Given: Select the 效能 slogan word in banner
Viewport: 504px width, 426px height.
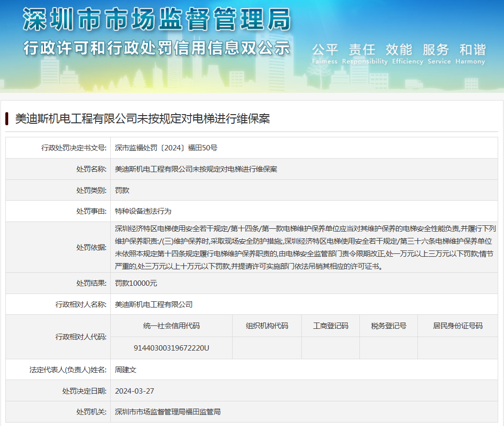Looking at the screenshot, I should (399, 50).
